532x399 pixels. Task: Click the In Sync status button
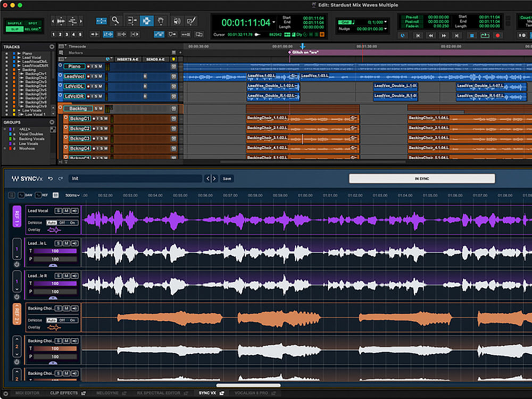tap(422, 178)
